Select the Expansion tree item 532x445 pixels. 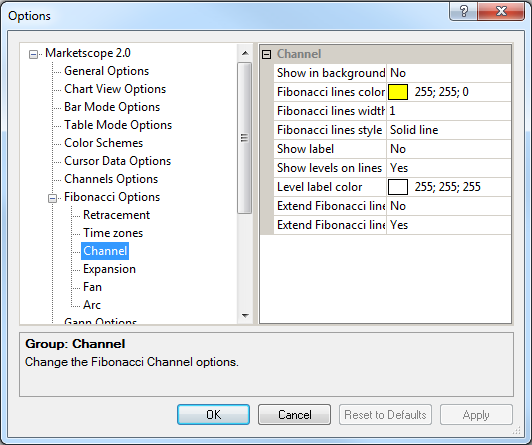point(109,269)
